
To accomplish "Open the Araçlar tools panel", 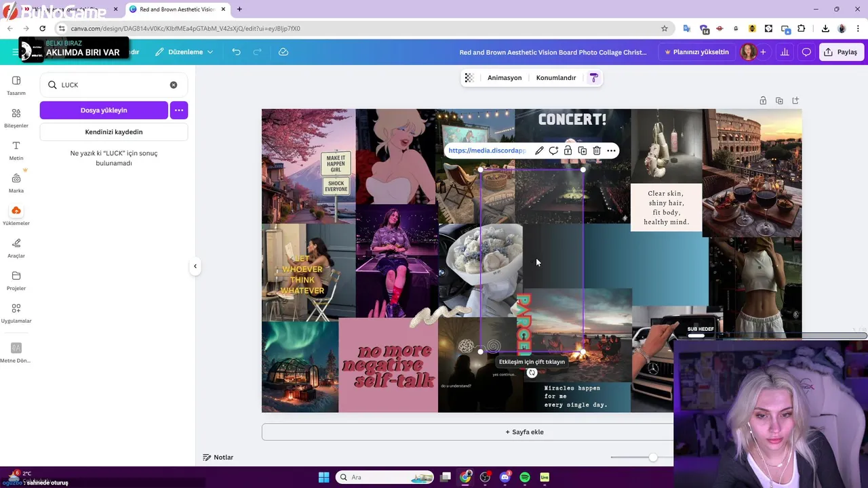I will click(16, 247).
